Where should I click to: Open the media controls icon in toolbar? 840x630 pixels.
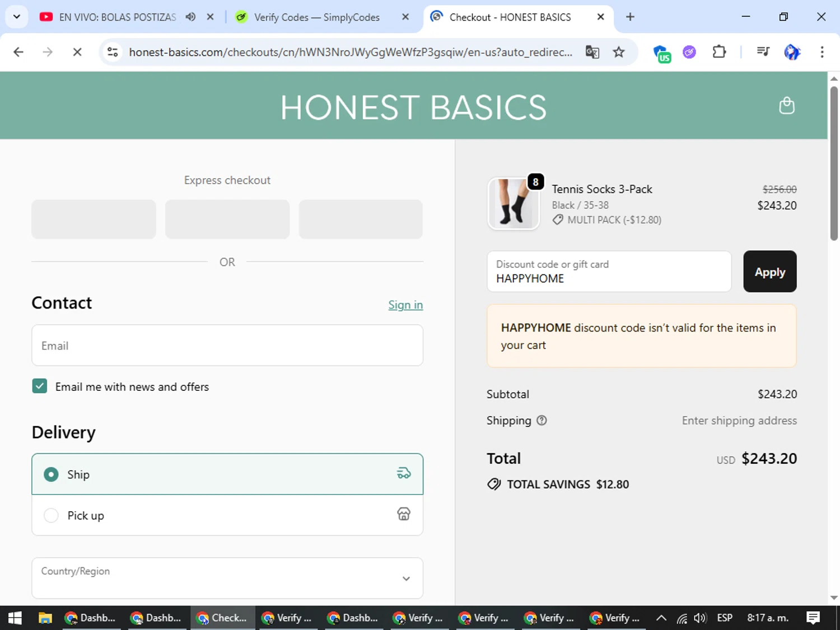coord(763,52)
